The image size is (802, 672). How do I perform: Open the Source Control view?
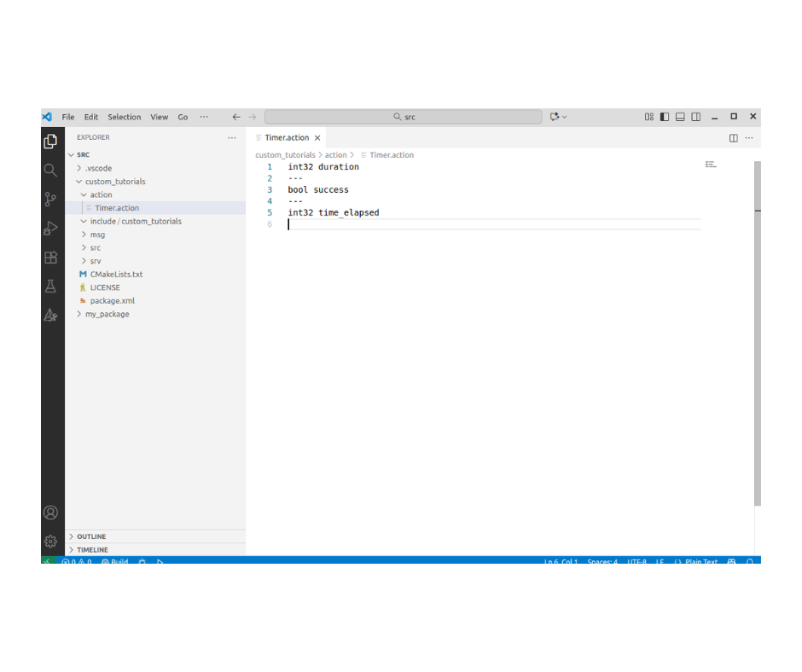click(51, 200)
